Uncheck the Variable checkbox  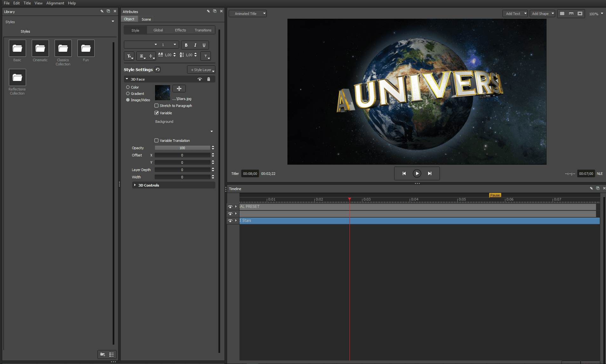pos(156,113)
